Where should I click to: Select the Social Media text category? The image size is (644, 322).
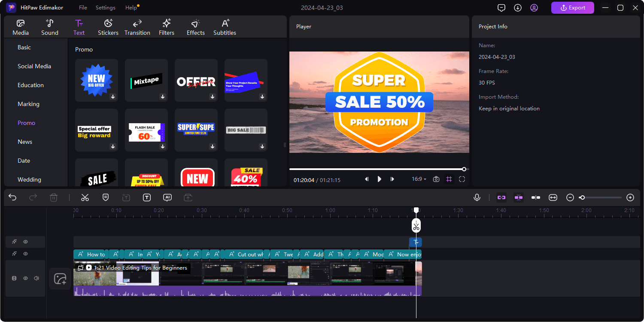[x=34, y=66]
